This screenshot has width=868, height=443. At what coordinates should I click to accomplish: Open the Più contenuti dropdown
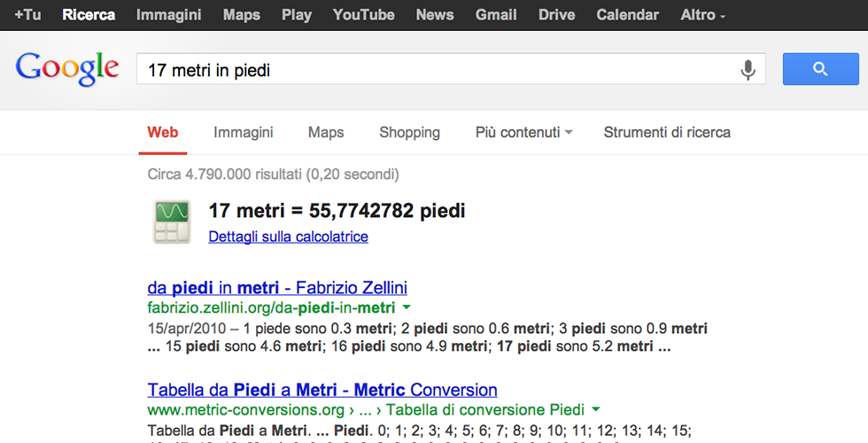click(523, 132)
